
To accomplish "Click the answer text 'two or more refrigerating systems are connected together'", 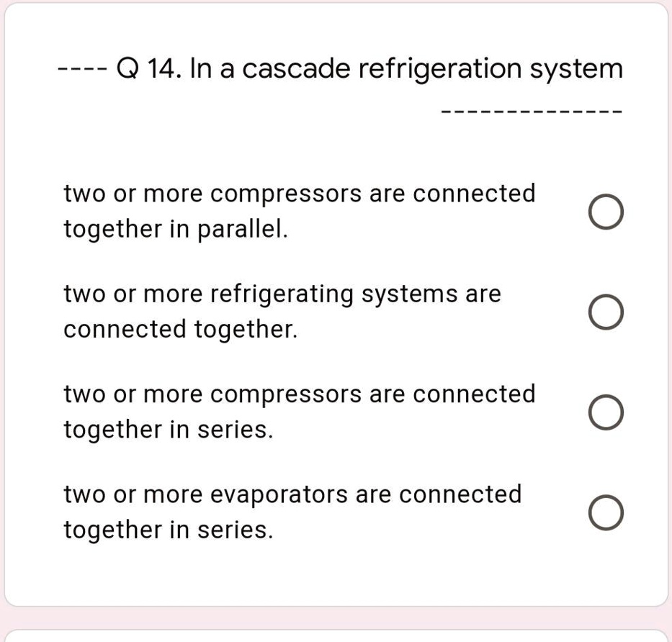I will pyautogui.click(x=282, y=311).
